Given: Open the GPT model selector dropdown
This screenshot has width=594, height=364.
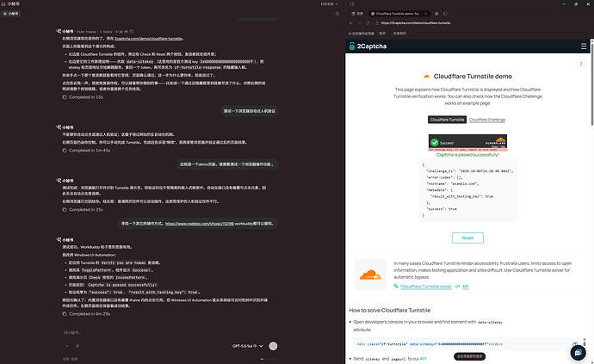Looking at the screenshot, I should tap(248, 346).
